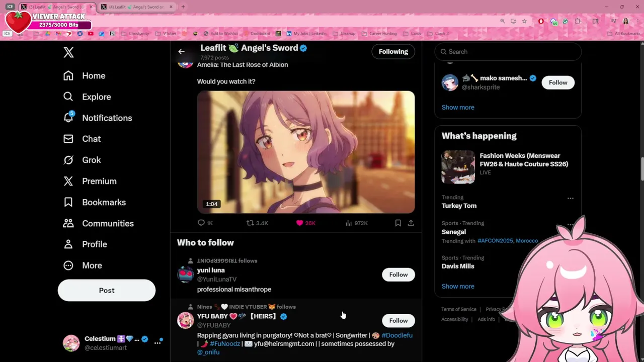Viewport: 644px width, 362px height.
Task: Follow yuni luna
Action: point(398,275)
